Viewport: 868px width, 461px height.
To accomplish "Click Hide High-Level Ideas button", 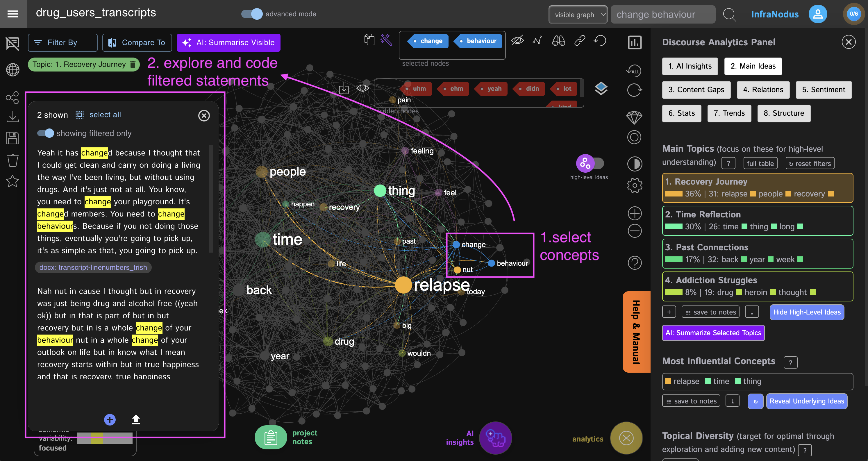I will pyautogui.click(x=807, y=312).
